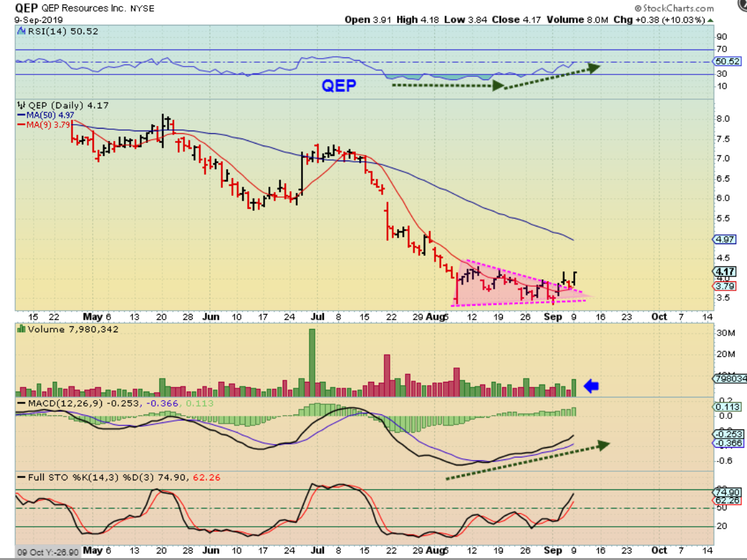Click the 'Close 4.17' value
747x560 pixels.
coord(517,20)
